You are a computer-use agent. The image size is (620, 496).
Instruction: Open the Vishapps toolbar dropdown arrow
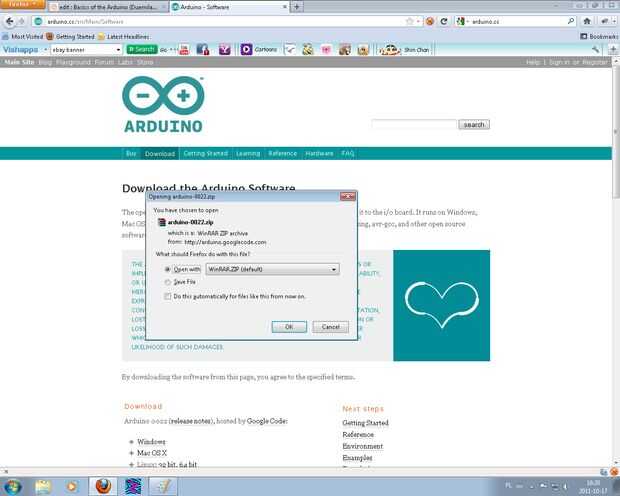coord(45,50)
